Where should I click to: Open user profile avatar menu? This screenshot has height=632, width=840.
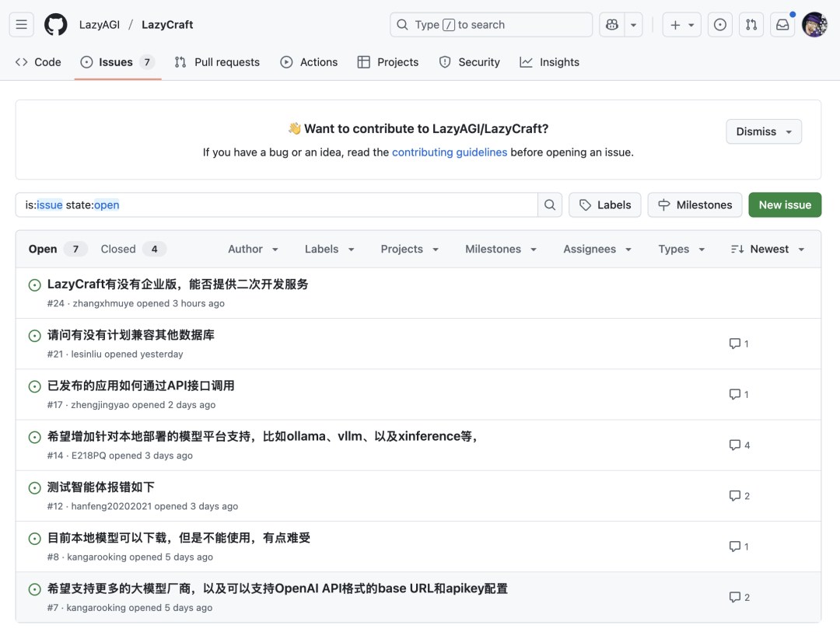pos(814,25)
